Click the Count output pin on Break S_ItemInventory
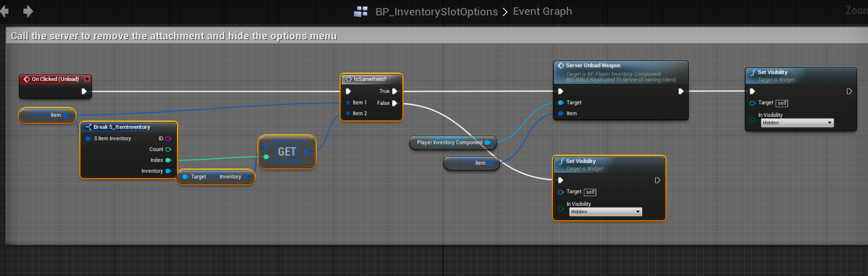 (x=168, y=149)
